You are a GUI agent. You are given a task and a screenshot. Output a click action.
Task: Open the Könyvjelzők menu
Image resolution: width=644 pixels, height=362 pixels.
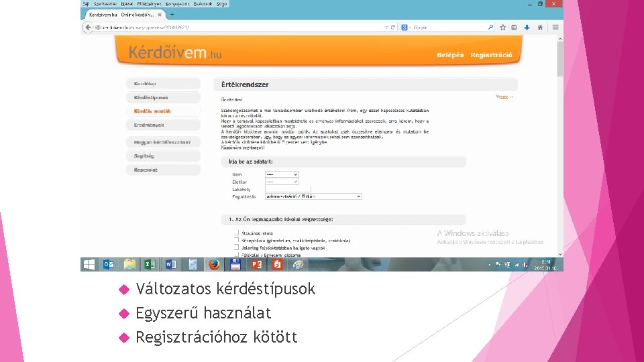pos(177,4)
